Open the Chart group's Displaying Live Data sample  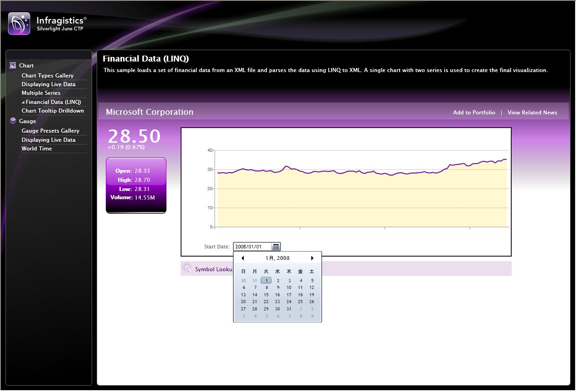click(48, 84)
